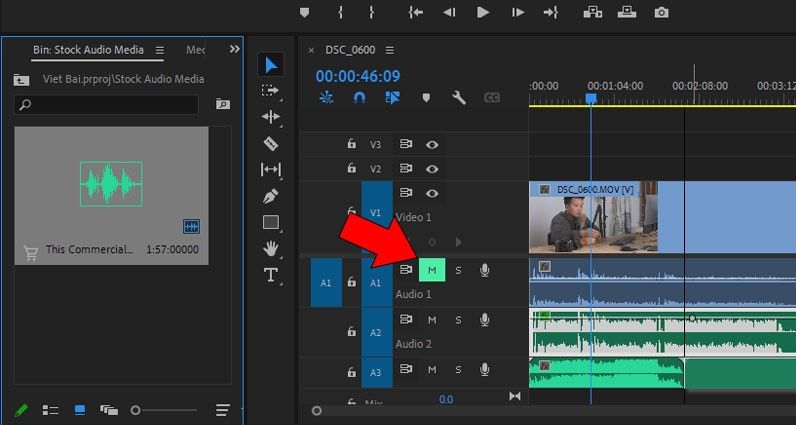The image size is (796, 425).
Task: Toggle snap in timeline magnet icon
Action: [360, 98]
